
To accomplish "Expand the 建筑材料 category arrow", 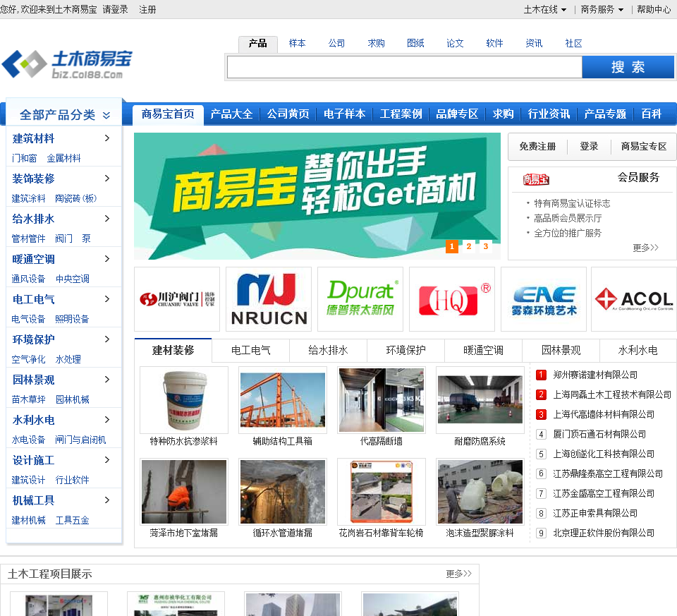I will point(107,138).
